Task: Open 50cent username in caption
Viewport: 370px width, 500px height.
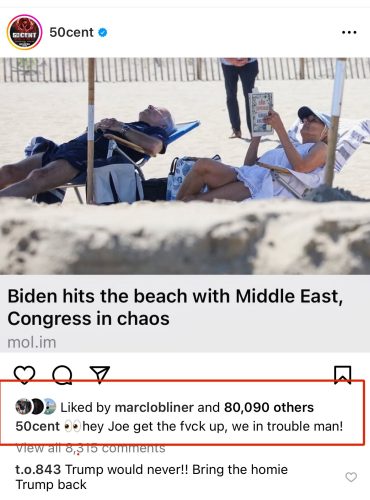Action: [38, 426]
